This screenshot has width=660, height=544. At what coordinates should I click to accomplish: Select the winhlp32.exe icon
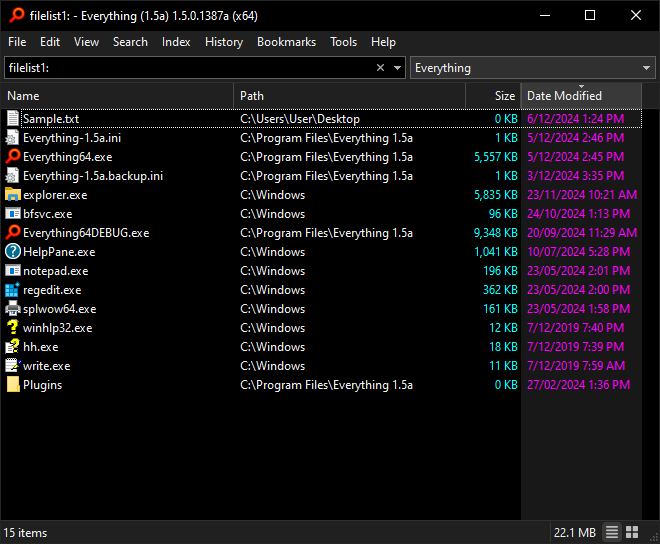point(13,328)
